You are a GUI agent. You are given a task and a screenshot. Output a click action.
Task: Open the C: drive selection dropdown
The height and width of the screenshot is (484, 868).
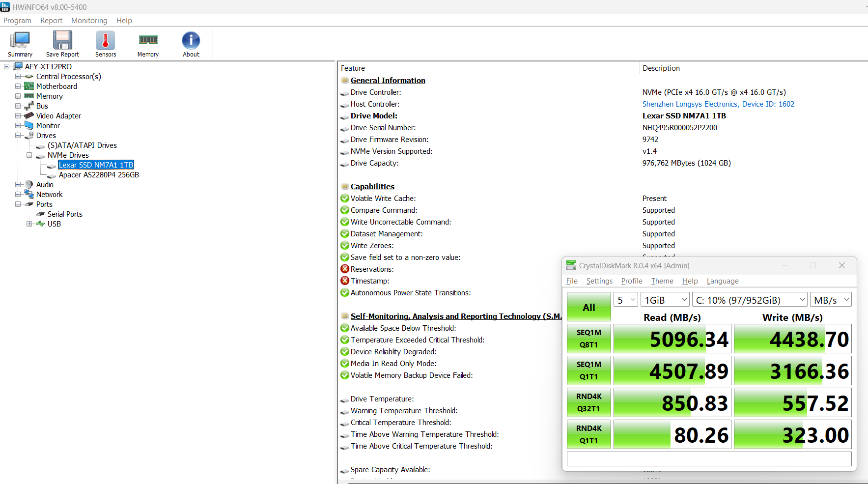pyautogui.click(x=750, y=300)
